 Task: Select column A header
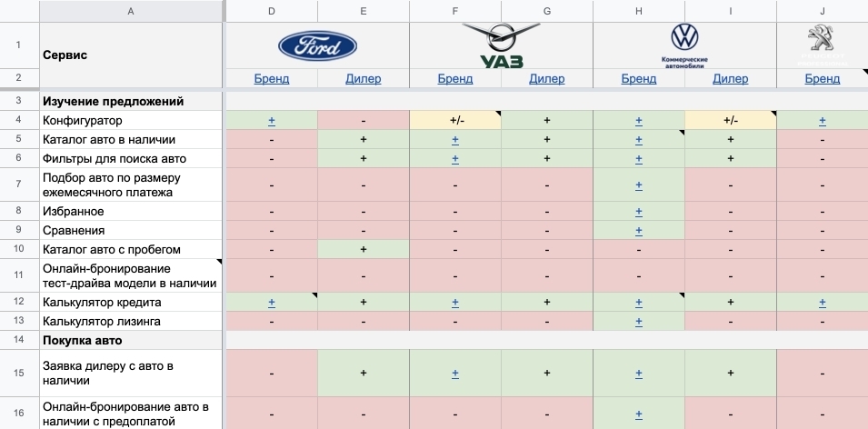click(x=131, y=11)
